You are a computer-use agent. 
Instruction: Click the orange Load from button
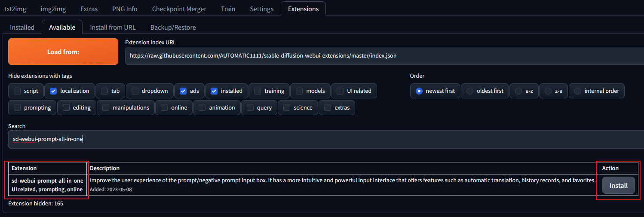[63, 52]
